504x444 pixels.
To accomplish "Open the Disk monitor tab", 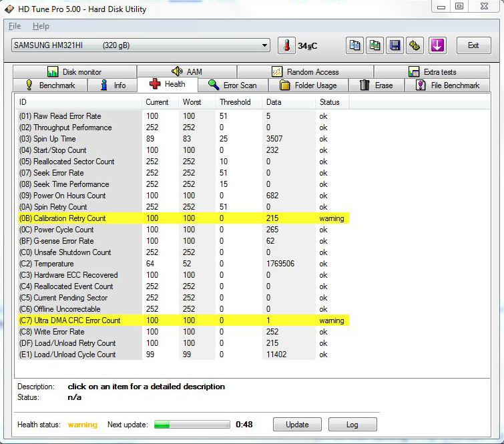I will [74, 72].
